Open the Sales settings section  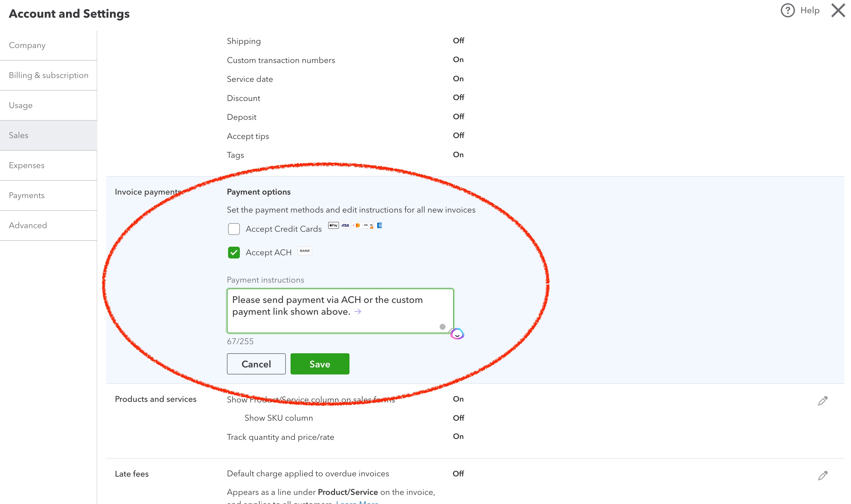(19, 135)
